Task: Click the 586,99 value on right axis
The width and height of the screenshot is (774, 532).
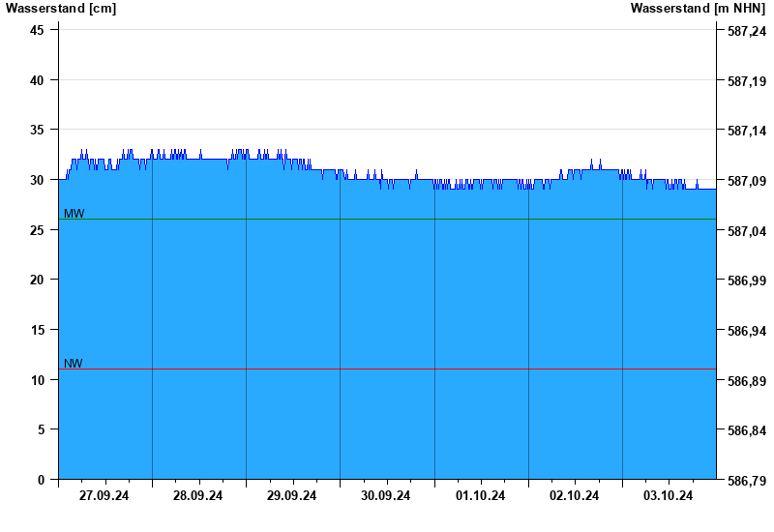Action: (747, 281)
